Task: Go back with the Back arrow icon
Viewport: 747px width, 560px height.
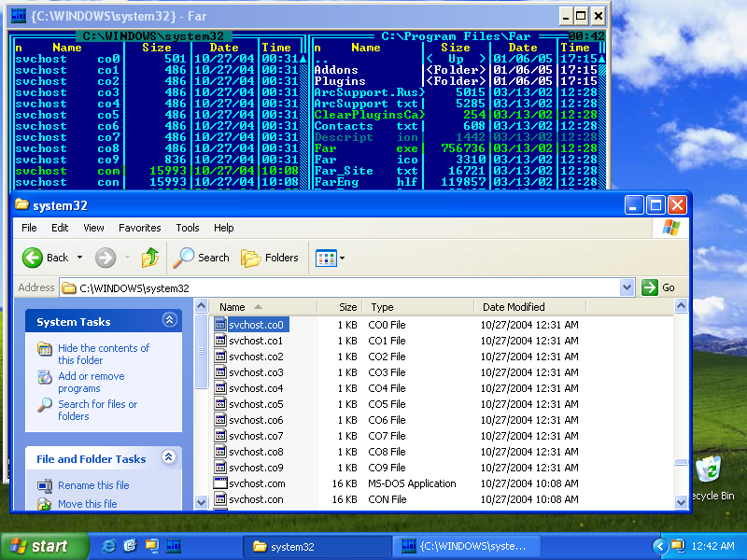Action: pos(33,258)
